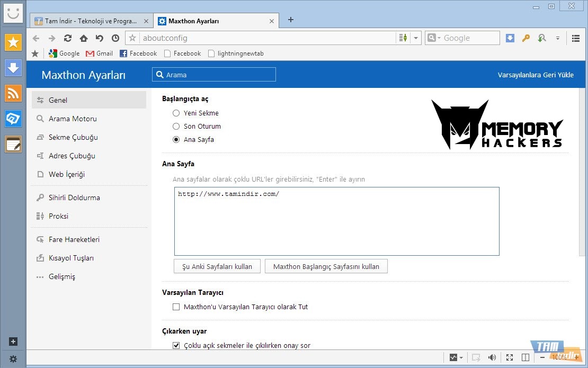Open Arama Motoru settings category

click(x=89, y=119)
